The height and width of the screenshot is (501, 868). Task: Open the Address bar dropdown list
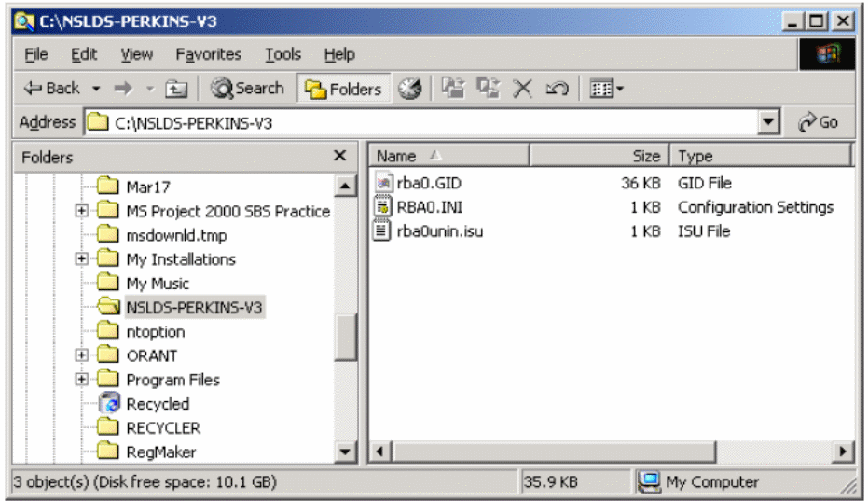coord(768,122)
